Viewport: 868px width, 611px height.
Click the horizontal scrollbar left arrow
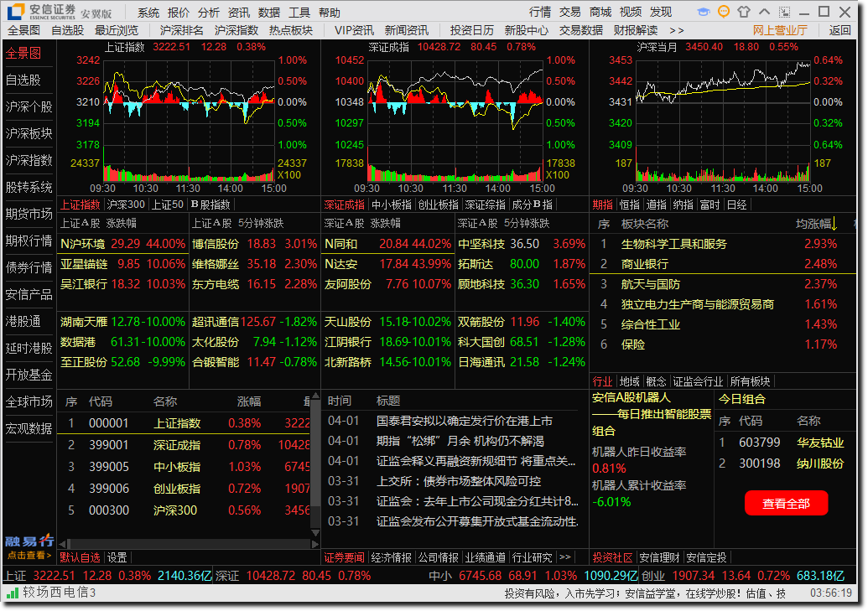63,544
